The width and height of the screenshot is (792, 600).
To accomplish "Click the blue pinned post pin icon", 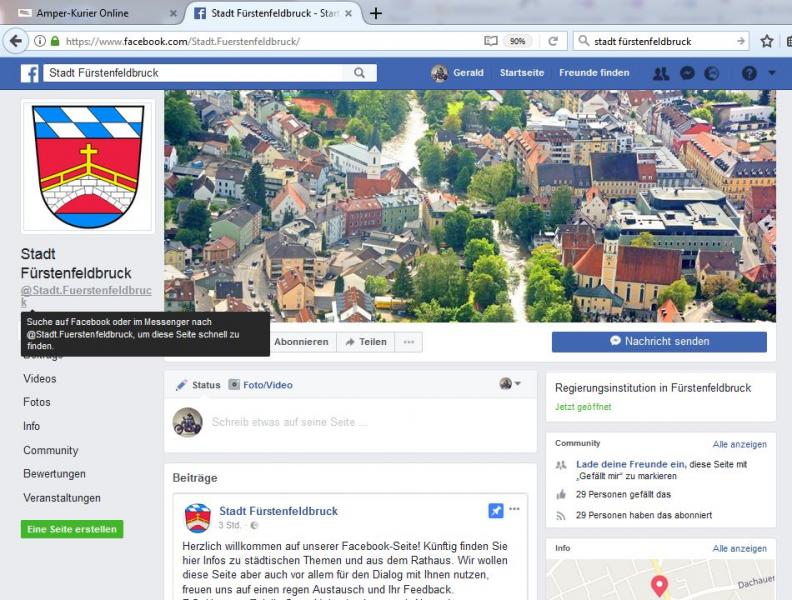I will pyautogui.click(x=496, y=511).
